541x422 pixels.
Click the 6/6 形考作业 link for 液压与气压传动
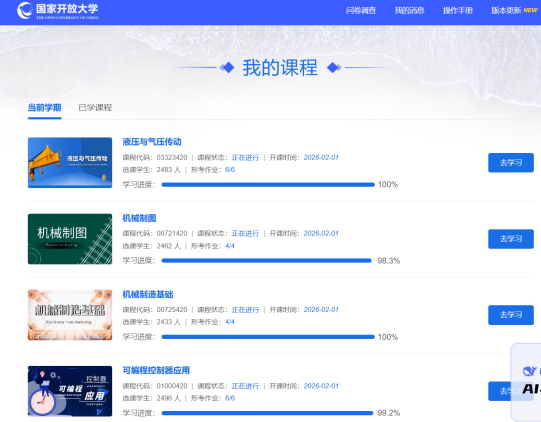pyautogui.click(x=230, y=170)
